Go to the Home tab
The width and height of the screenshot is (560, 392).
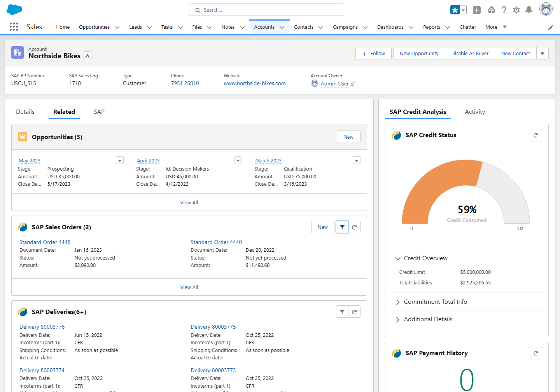63,27
